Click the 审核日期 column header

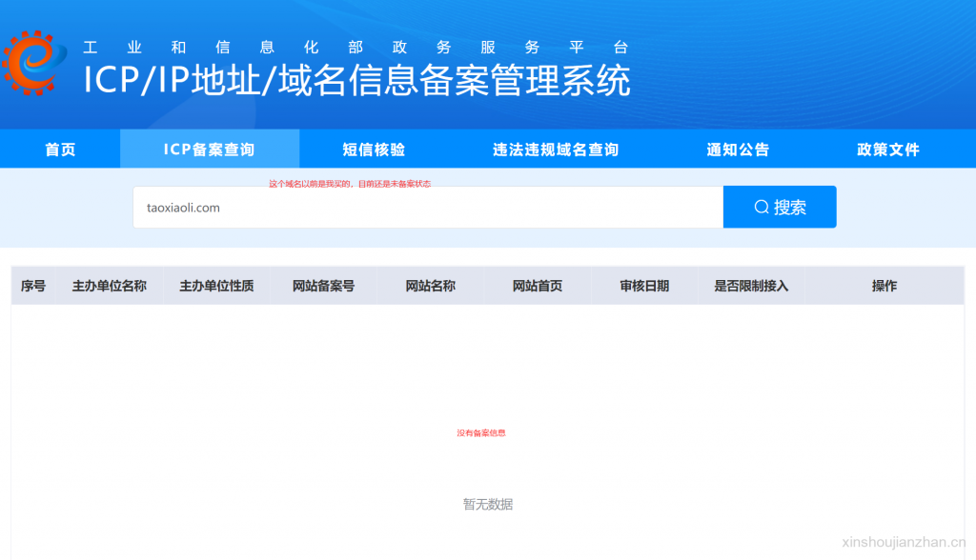[644, 286]
